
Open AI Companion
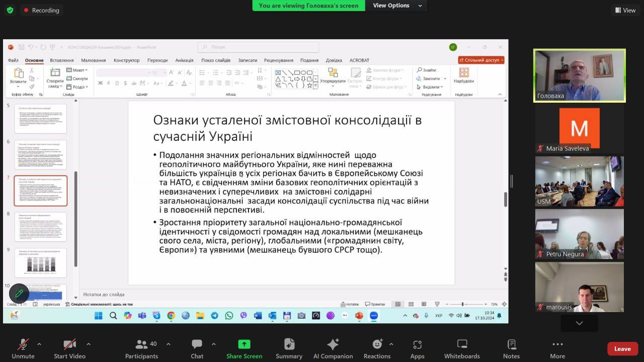point(333,344)
